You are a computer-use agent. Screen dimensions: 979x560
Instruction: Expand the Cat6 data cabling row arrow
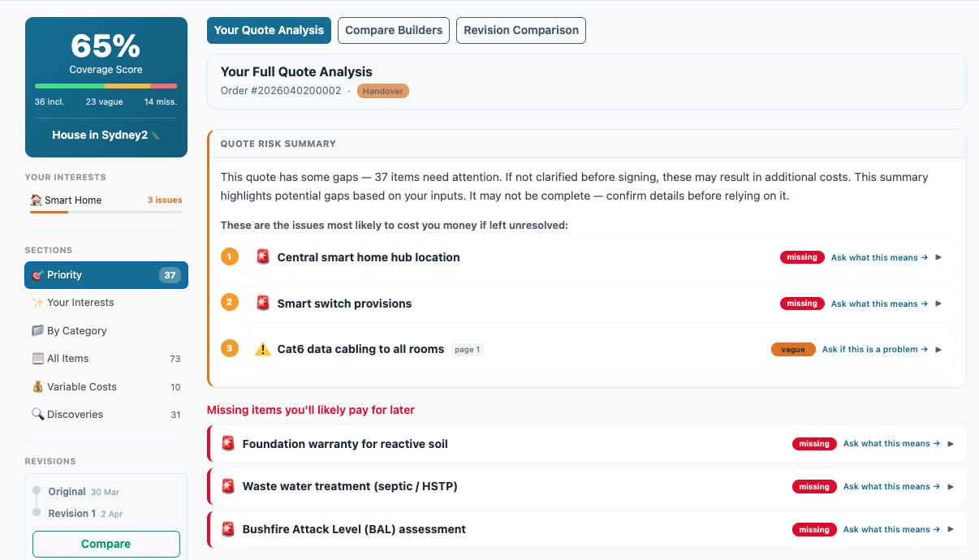click(938, 350)
